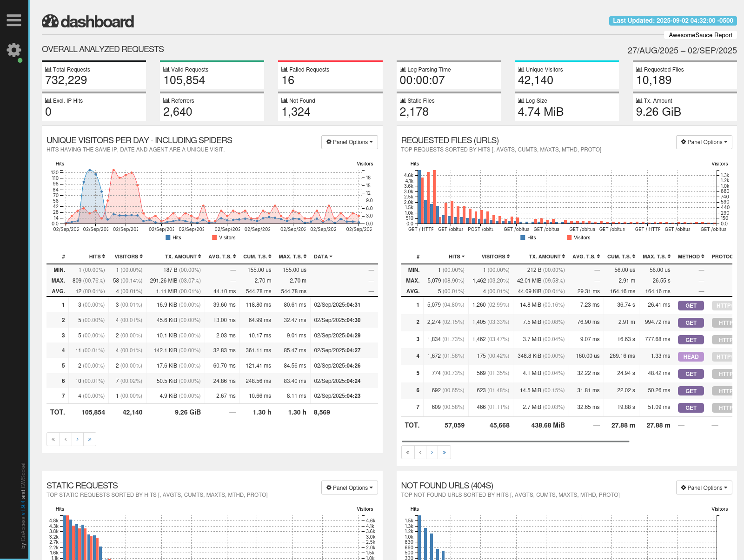Viewport: 744px width, 560px height.
Task: Click chart icon next to Requested Files
Action: [639, 69]
